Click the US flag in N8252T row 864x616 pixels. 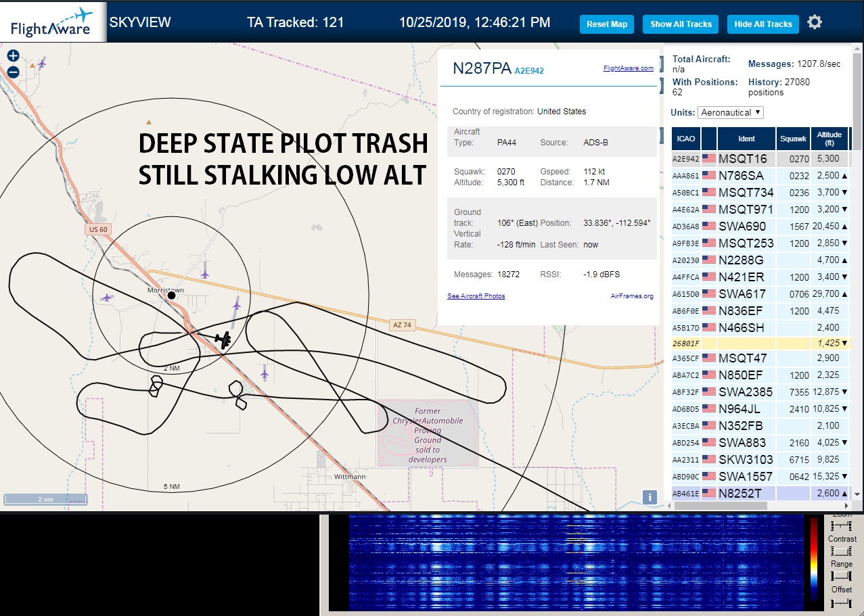(x=709, y=494)
